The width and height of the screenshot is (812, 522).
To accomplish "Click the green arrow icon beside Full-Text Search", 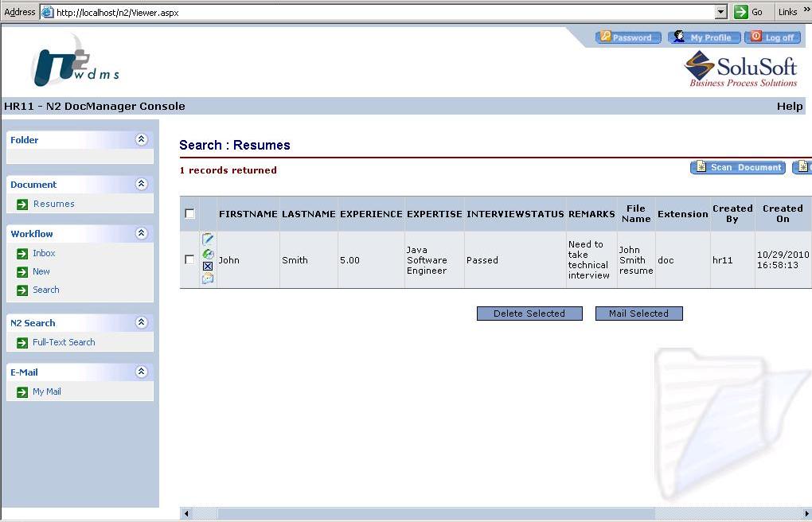I will pyautogui.click(x=22, y=343).
